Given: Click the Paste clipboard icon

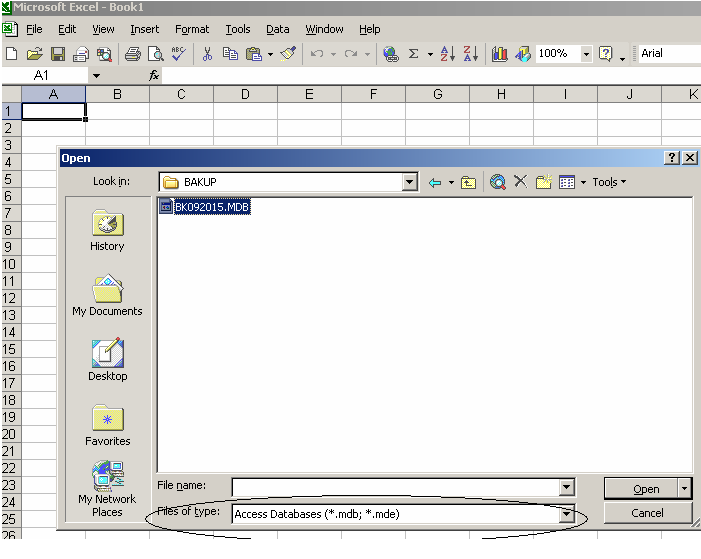Looking at the screenshot, I should pyautogui.click(x=254, y=54).
